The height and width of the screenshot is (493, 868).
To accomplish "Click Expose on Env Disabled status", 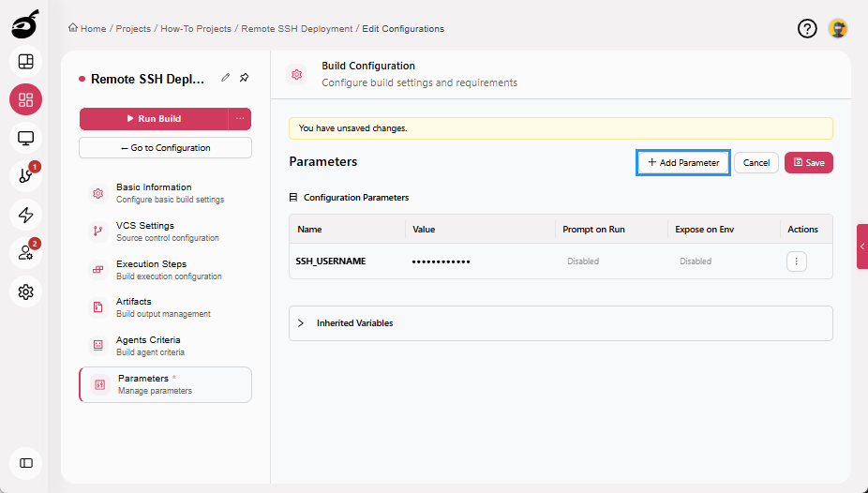I will [696, 261].
